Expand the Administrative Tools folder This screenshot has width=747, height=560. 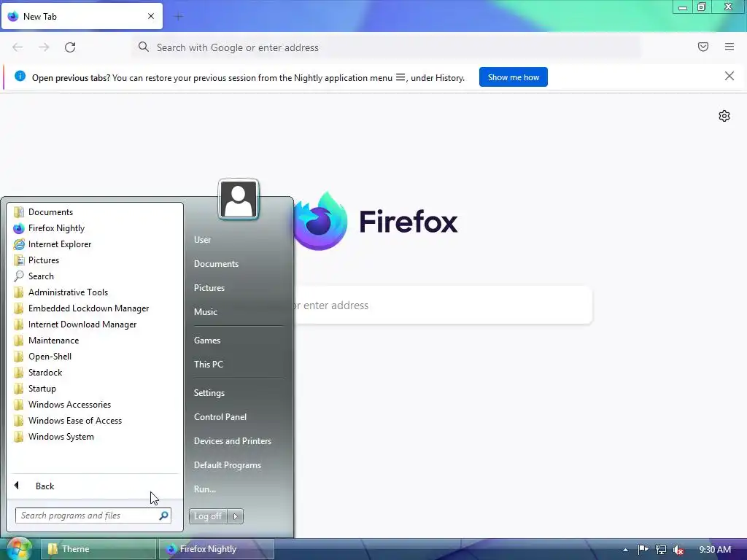point(95,292)
